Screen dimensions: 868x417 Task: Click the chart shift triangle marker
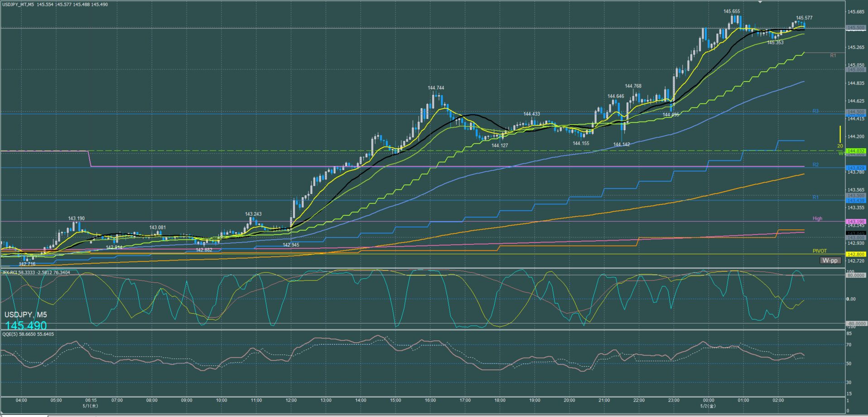pos(760,2)
